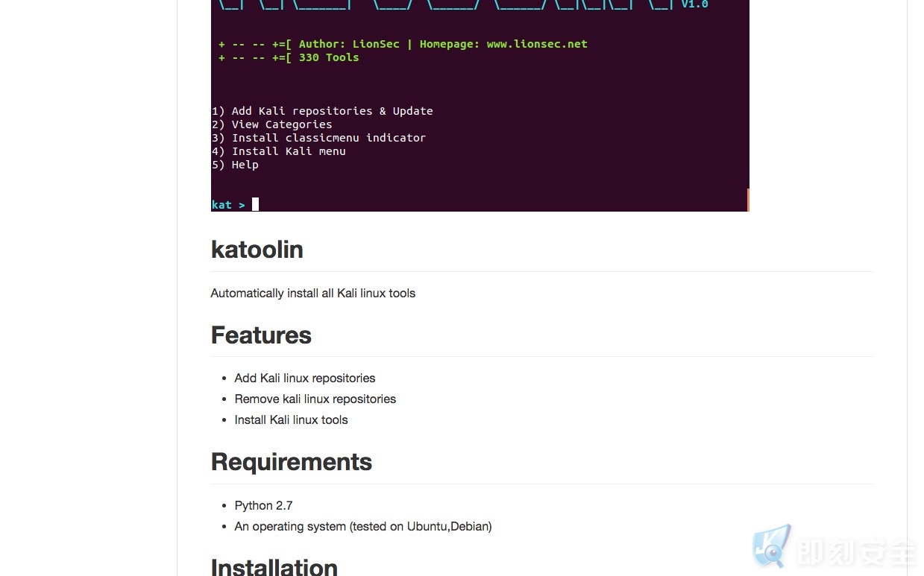The height and width of the screenshot is (576, 924).
Task: Click the katoolin terminal screenshot image
Action: (x=480, y=106)
